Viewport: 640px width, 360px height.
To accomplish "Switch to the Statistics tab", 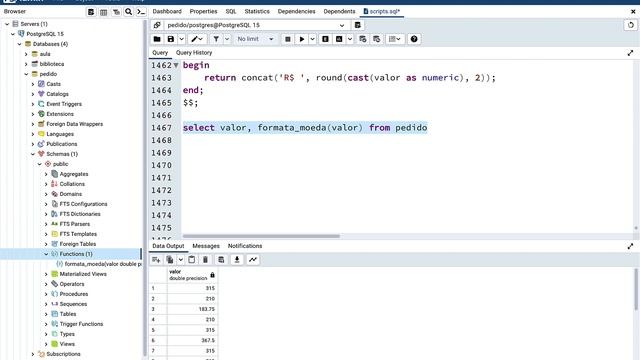I will pos(257,11).
